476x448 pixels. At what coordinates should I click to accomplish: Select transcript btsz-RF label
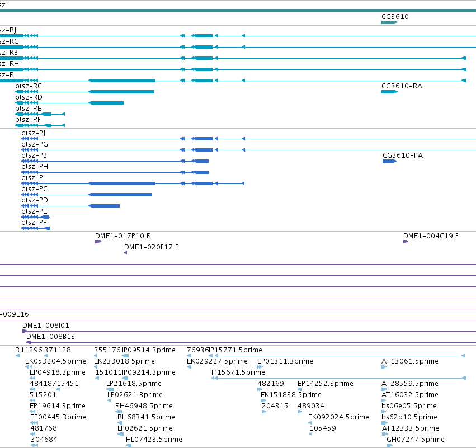tap(28, 120)
